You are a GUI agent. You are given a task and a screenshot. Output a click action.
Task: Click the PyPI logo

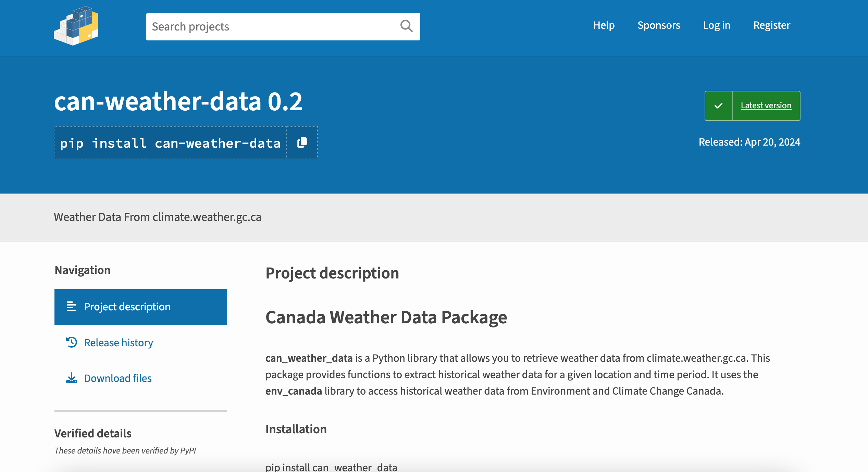click(x=76, y=26)
